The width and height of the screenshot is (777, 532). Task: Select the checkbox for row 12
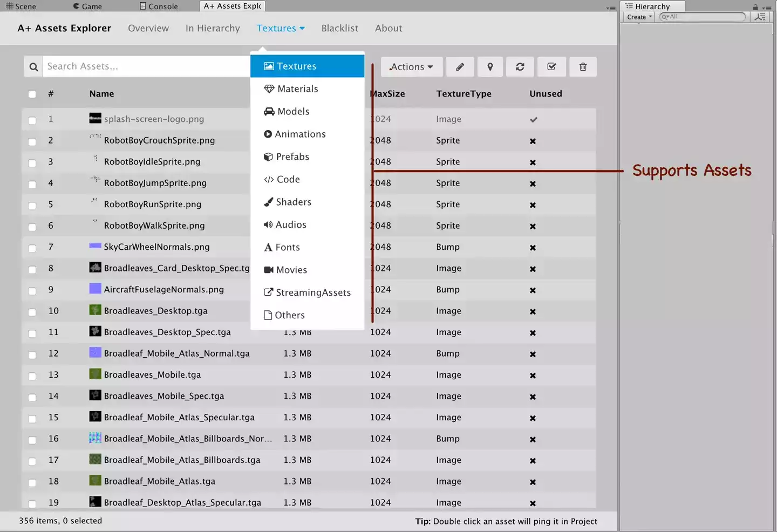[32, 354]
